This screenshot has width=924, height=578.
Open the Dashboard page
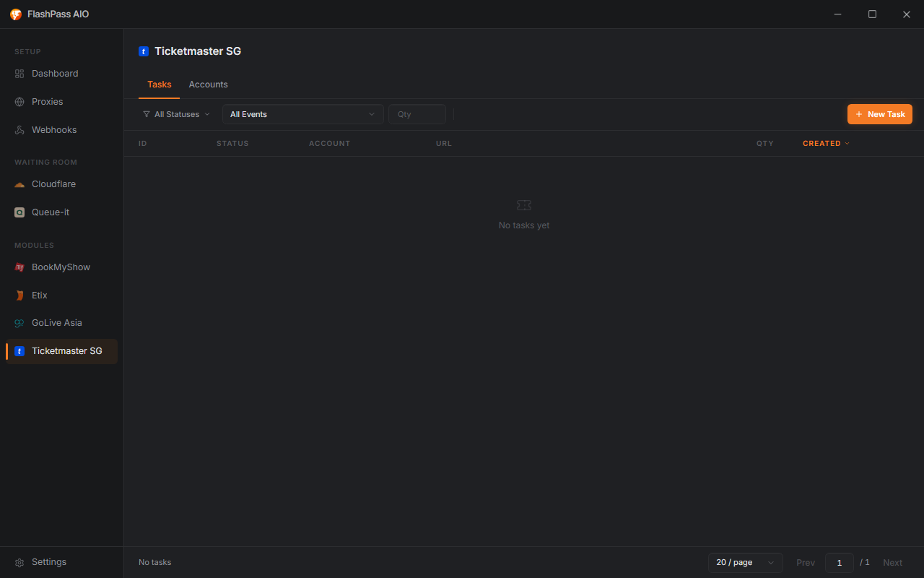(61, 74)
